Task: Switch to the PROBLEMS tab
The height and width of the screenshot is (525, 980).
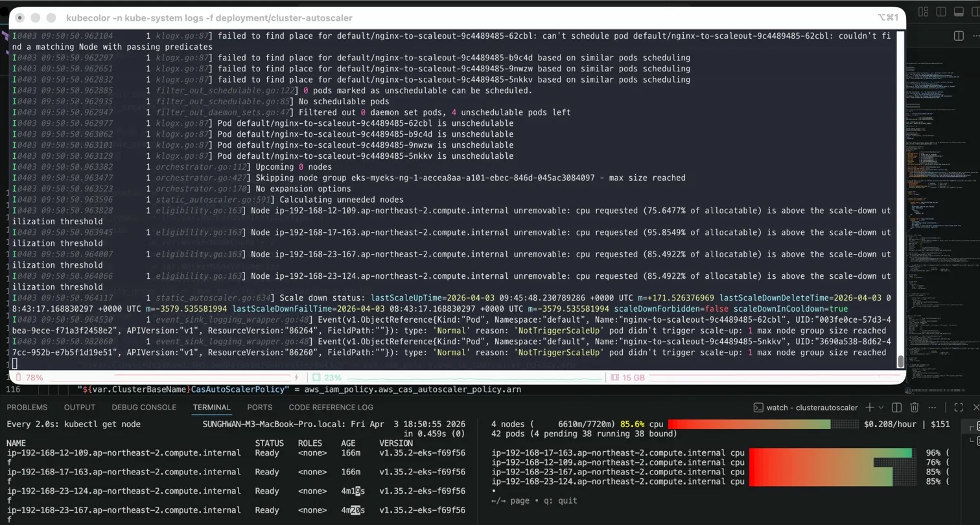Action: 27,408
